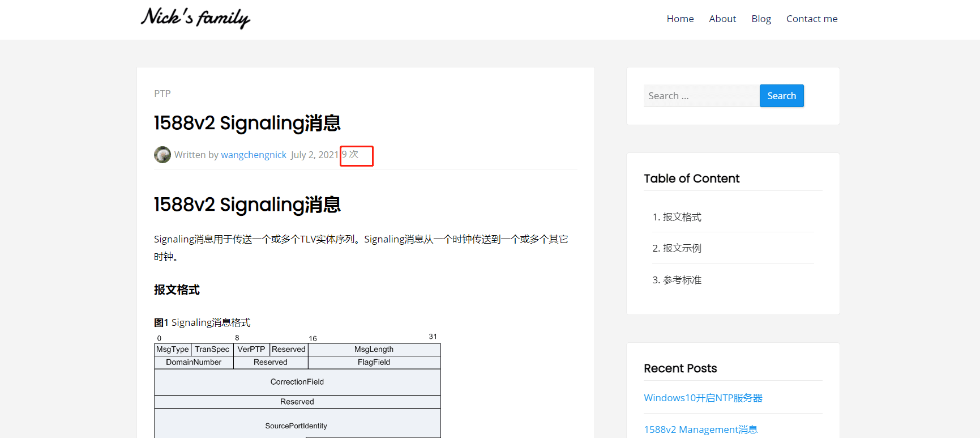
Task: Go to the About page
Action: 722,19
